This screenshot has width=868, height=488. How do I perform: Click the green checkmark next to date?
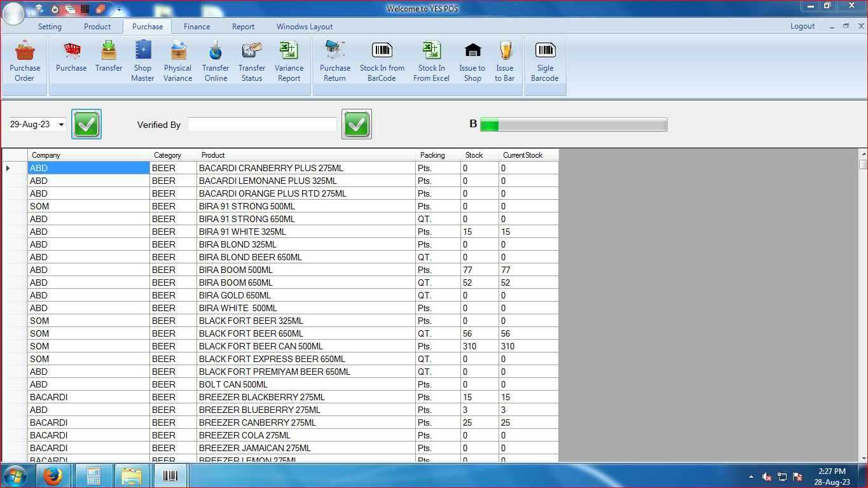coord(86,124)
